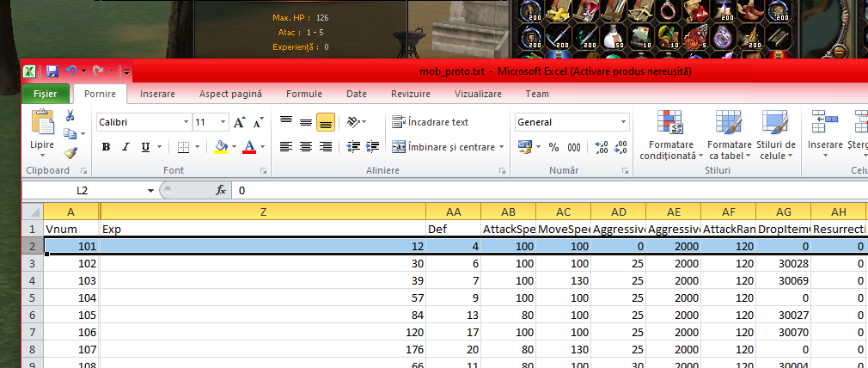Click the Save icon in Quick Access toolbar
Screen dimensions: 868x368
pyautogui.click(x=52, y=71)
